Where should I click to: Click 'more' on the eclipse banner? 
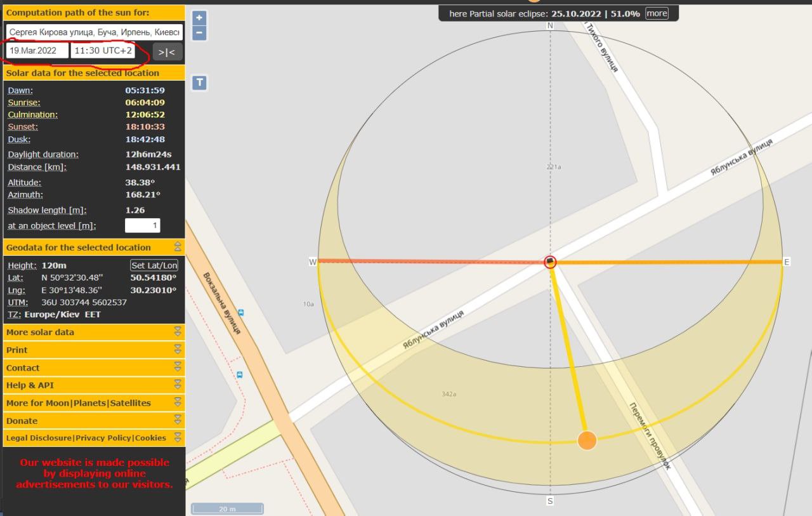[657, 13]
